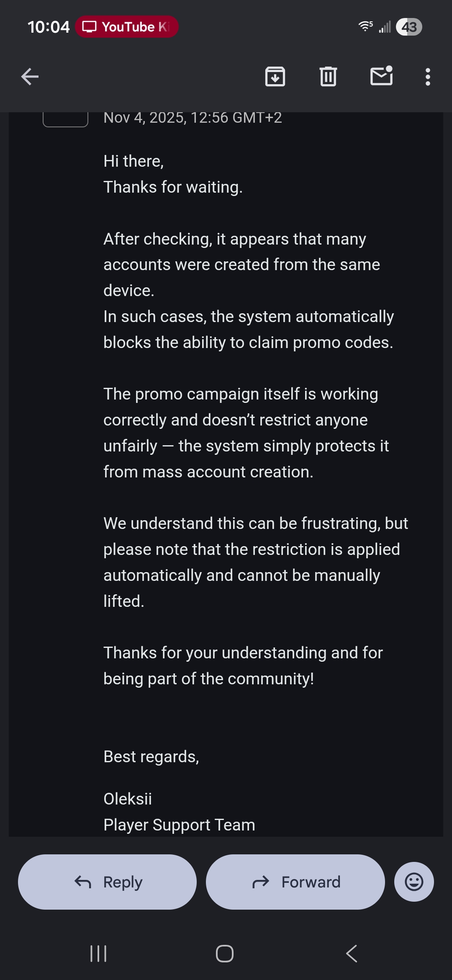Archive this email message
Viewport: 452px width, 980px height.
[x=275, y=77]
